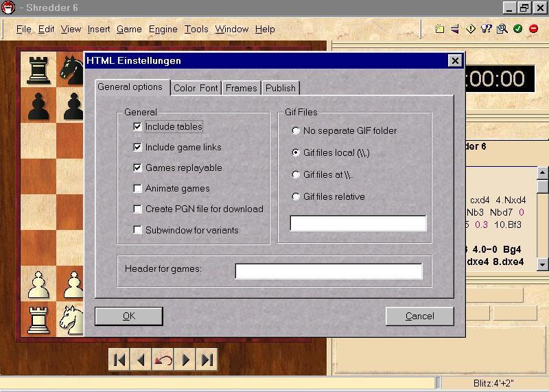Viewport: 549px width, 392px height.
Task: Select No separate GIF folder option
Action: 296,131
